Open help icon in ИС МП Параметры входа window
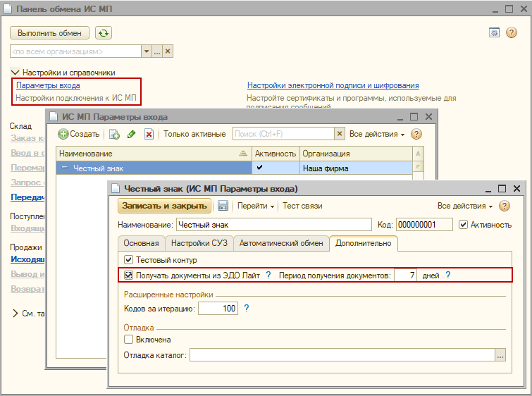Screen dimensions: 532x396 pos(416,134)
